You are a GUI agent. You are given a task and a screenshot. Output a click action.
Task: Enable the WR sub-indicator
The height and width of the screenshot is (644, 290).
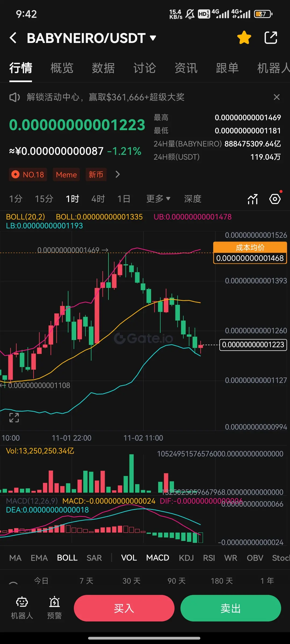(231, 558)
